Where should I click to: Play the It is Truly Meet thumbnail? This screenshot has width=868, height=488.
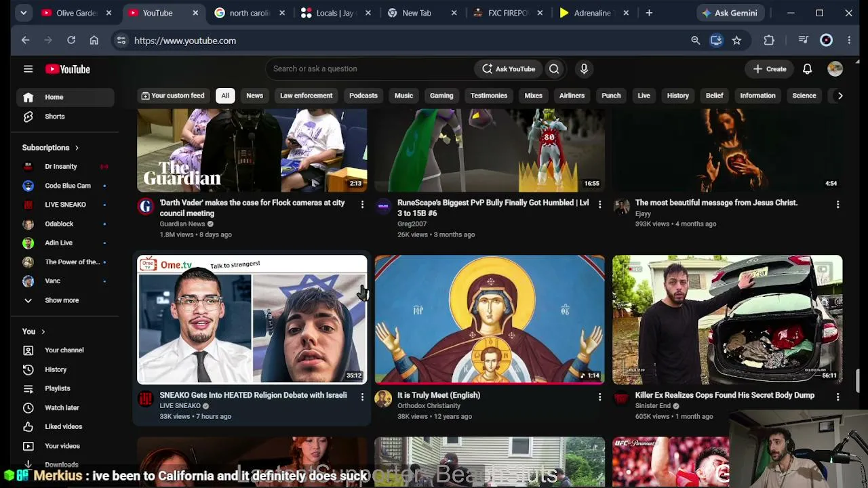(490, 319)
